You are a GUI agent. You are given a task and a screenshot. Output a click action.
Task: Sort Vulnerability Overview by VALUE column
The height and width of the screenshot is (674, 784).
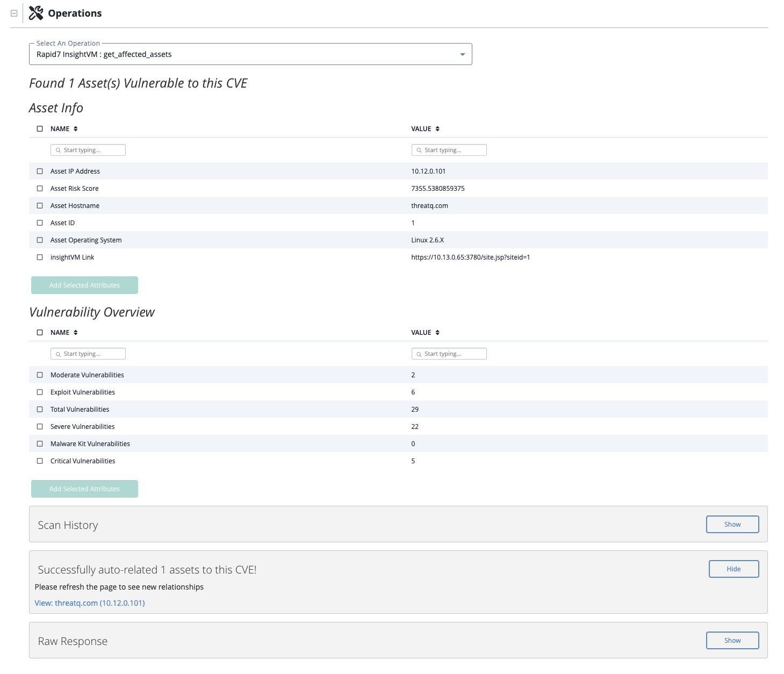tap(426, 333)
